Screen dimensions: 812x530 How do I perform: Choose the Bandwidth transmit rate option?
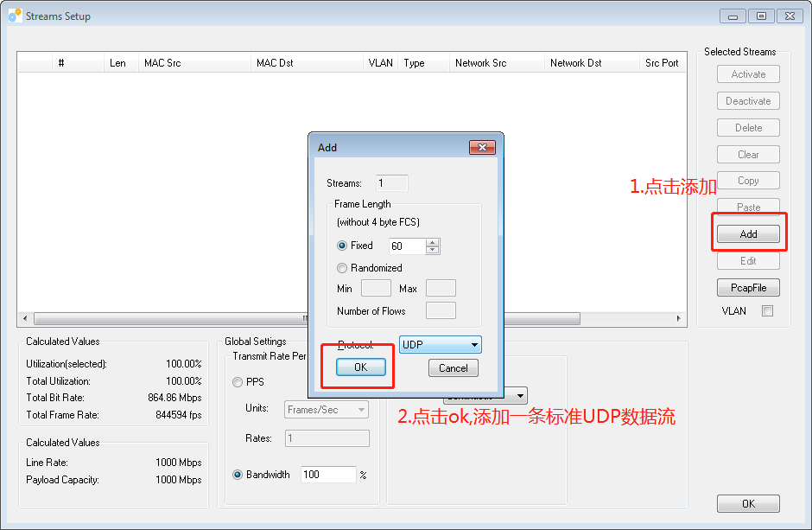(x=238, y=475)
